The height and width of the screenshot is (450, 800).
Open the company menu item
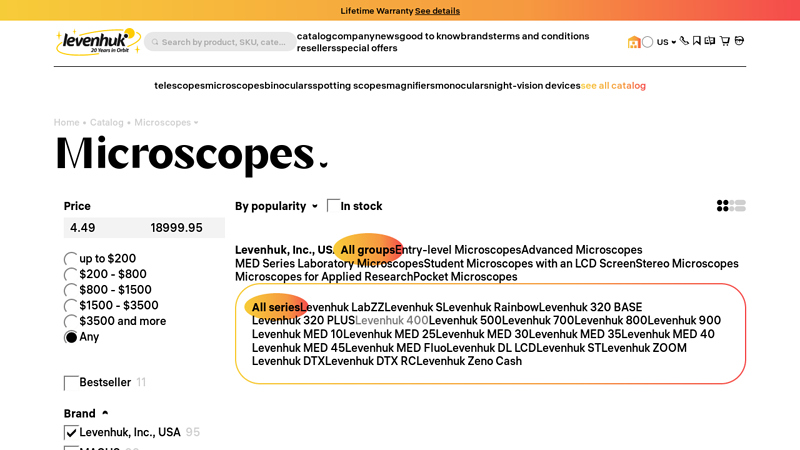[353, 36]
